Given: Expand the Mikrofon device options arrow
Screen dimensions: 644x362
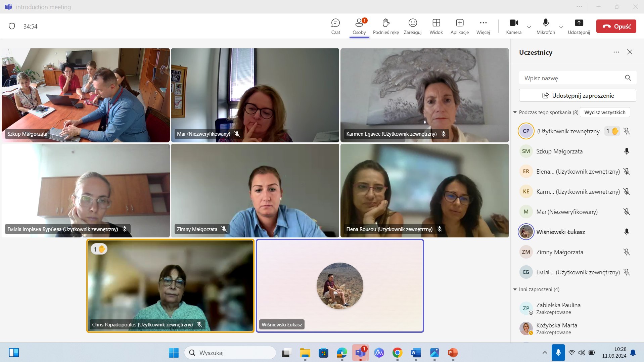Looking at the screenshot, I should [x=560, y=27].
